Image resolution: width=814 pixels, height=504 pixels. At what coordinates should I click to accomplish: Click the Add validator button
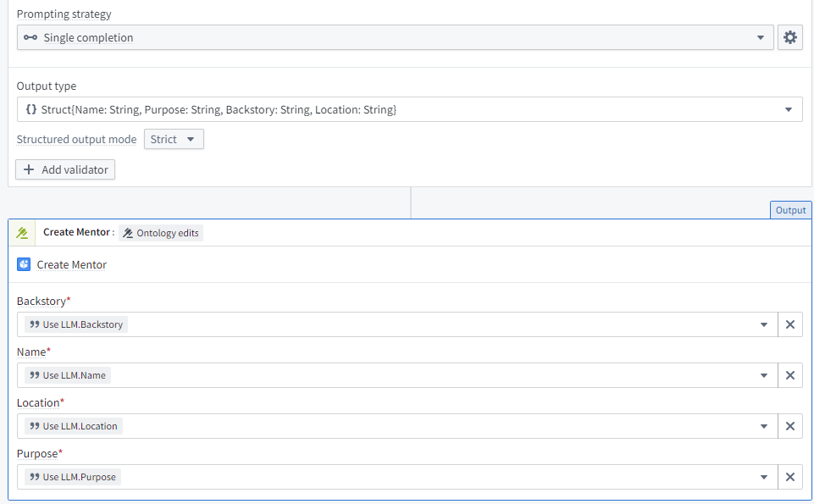point(65,169)
